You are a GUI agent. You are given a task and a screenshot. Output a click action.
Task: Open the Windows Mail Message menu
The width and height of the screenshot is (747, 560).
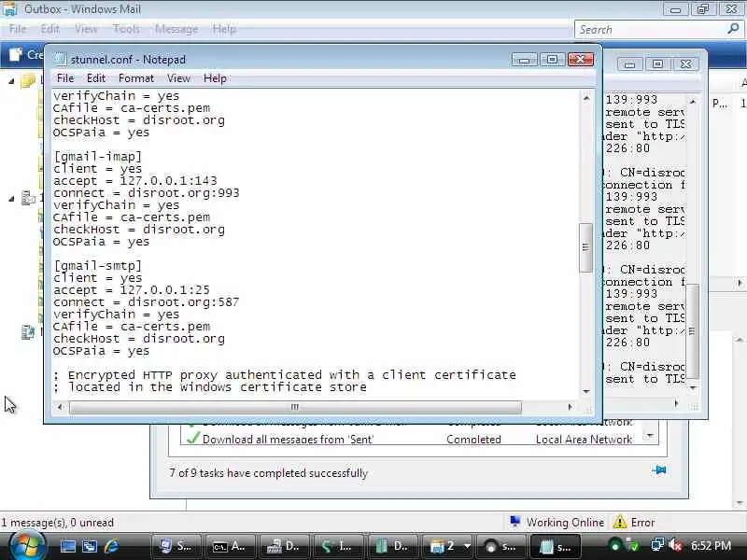(x=176, y=29)
